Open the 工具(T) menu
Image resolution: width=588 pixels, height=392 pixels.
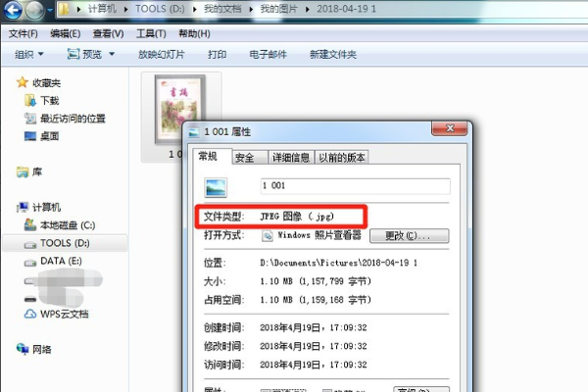click(x=151, y=33)
